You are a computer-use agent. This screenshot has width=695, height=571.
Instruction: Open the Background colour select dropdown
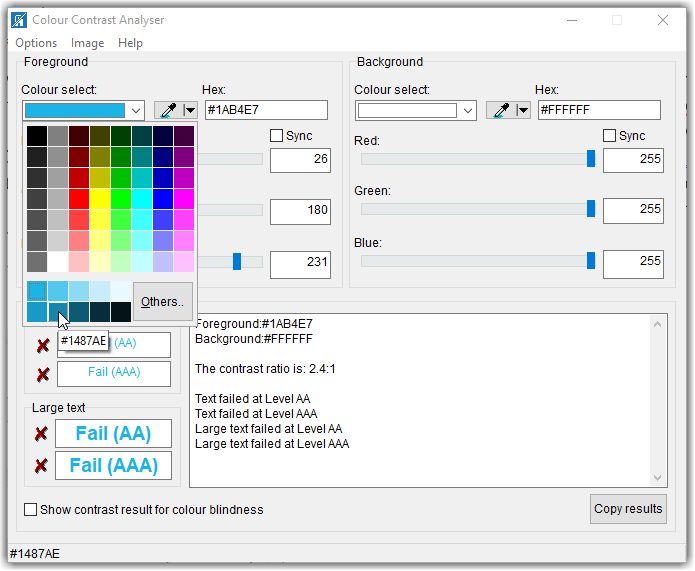pos(469,110)
